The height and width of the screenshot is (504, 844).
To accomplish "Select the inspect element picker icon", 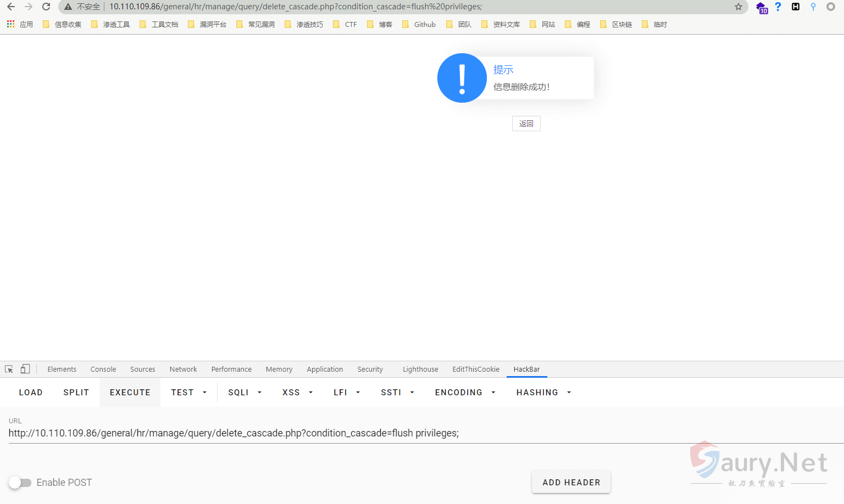I will (9, 369).
